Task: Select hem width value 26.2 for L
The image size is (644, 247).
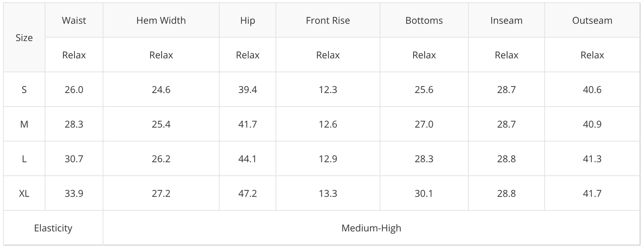Action: coord(161,159)
